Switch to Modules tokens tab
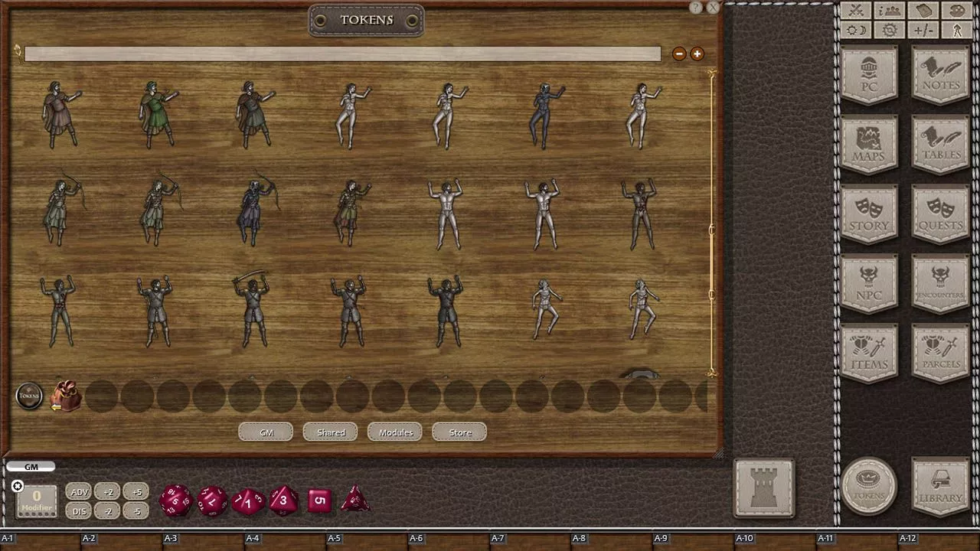The height and width of the screenshot is (551, 980). (x=395, y=432)
